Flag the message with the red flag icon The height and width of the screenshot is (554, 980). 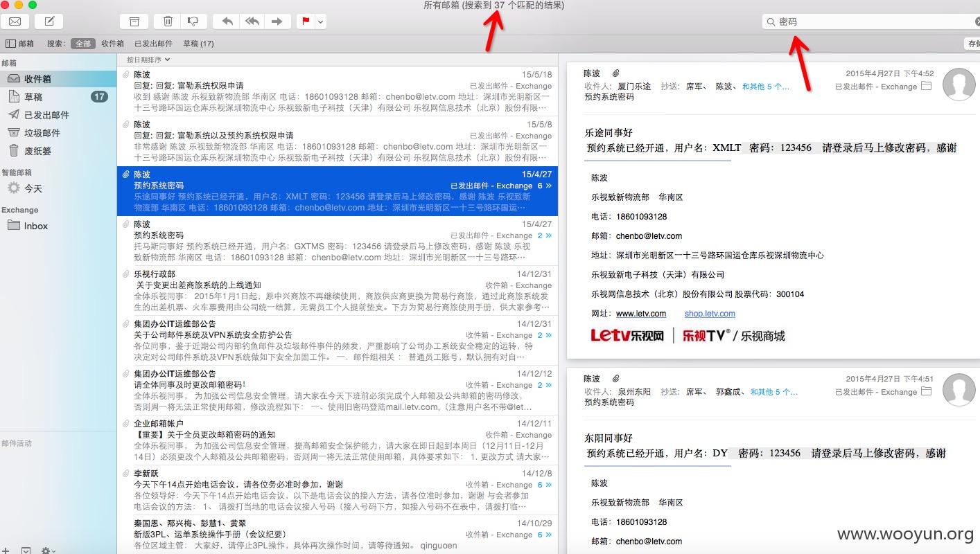305,21
